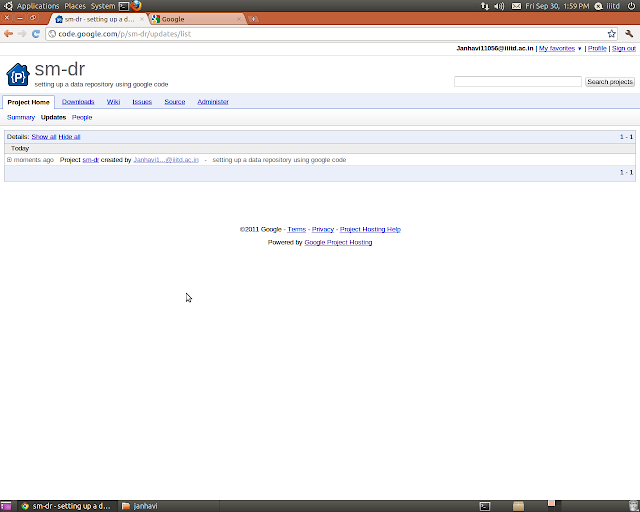Open the wrench settings menu

click(x=629, y=34)
